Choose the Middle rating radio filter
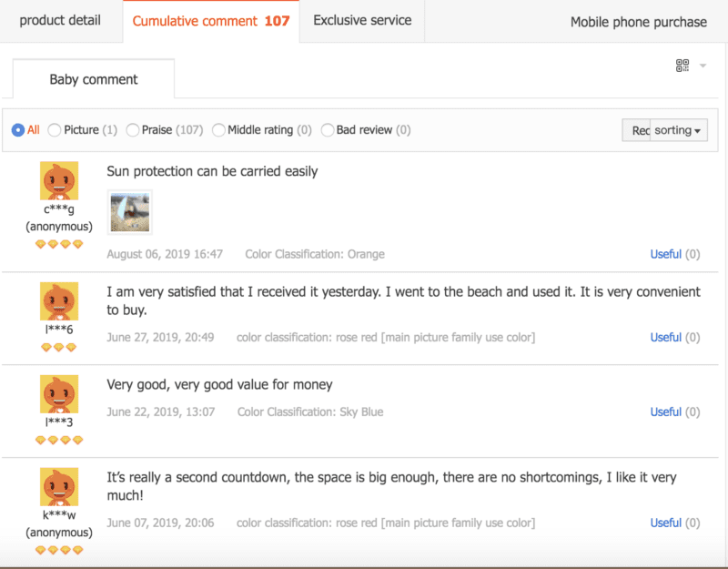Viewport: 728px width, 569px height. point(218,130)
